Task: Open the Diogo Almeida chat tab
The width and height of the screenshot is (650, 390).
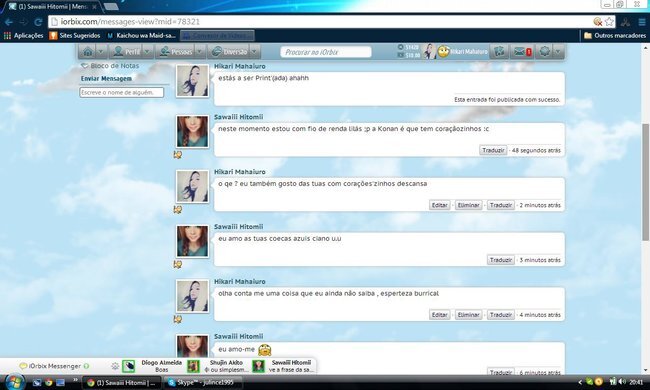Action: click(x=152, y=366)
